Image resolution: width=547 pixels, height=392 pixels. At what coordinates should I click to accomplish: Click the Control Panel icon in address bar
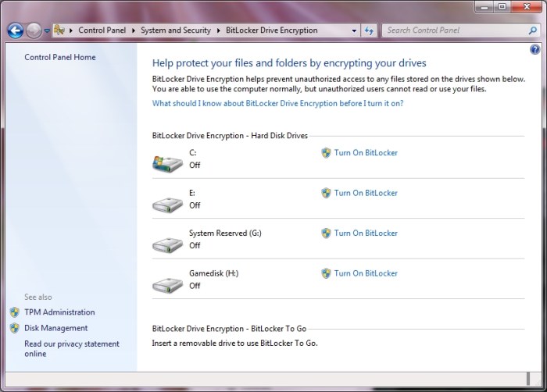(x=59, y=30)
